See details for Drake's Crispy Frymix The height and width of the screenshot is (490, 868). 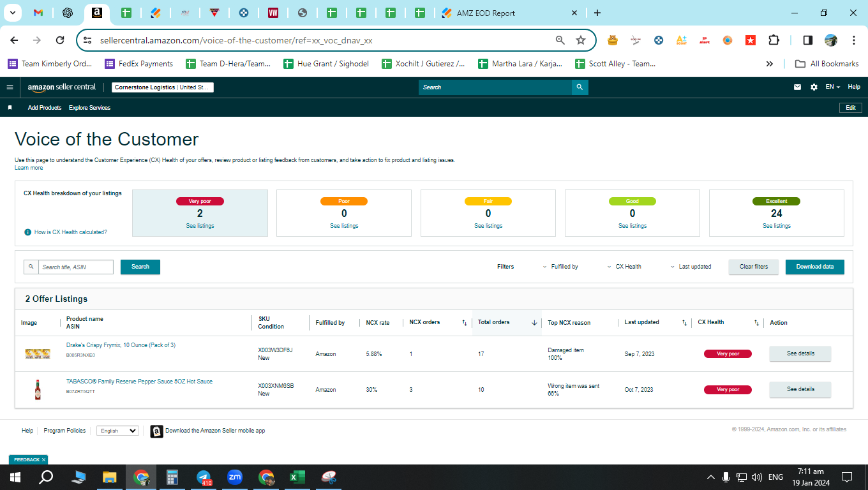(800, 353)
